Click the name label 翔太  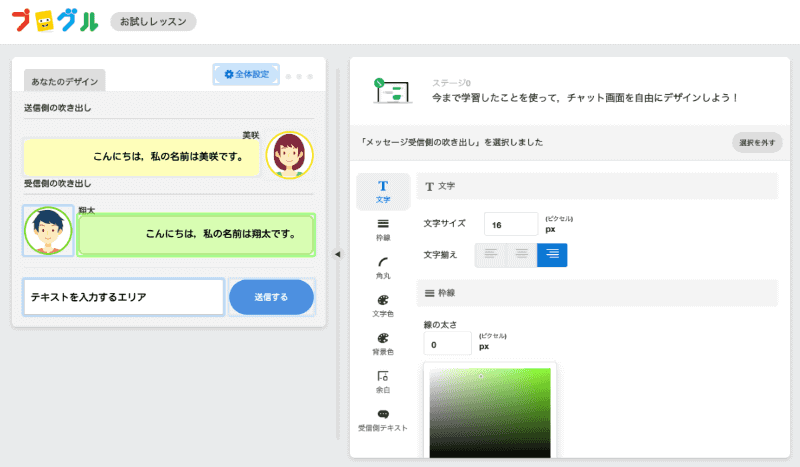pos(87,210)
